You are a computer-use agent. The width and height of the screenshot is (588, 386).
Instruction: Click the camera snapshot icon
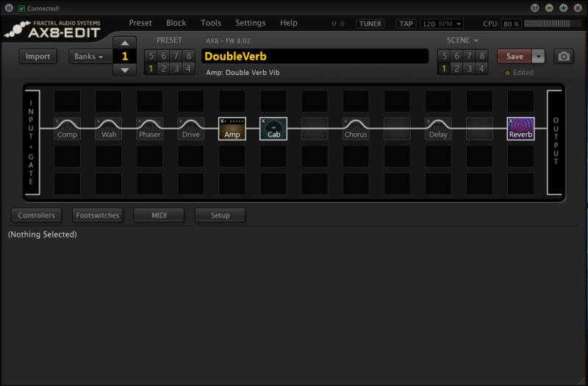click(x=564, y=57)
